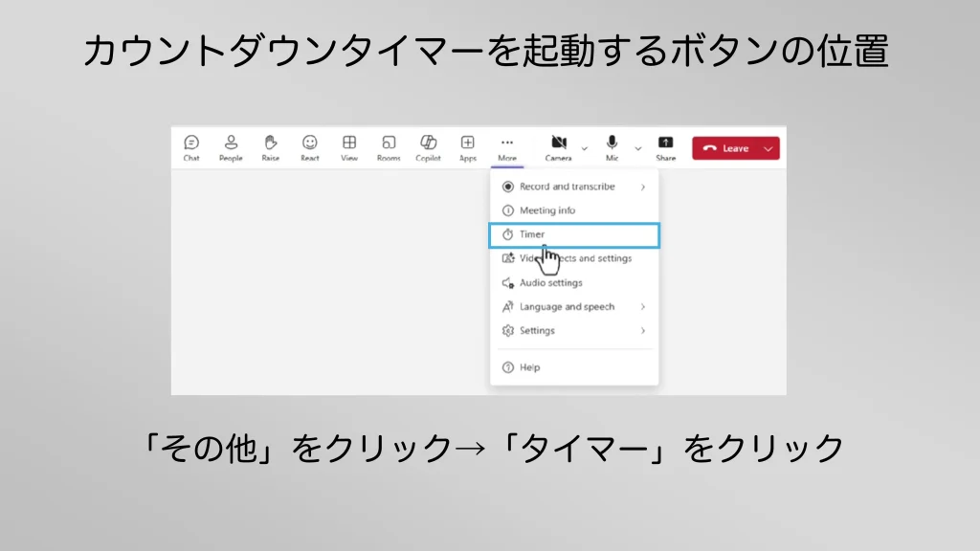Open the Chat panel icon
980x551 pixels.
pos(191,146)
